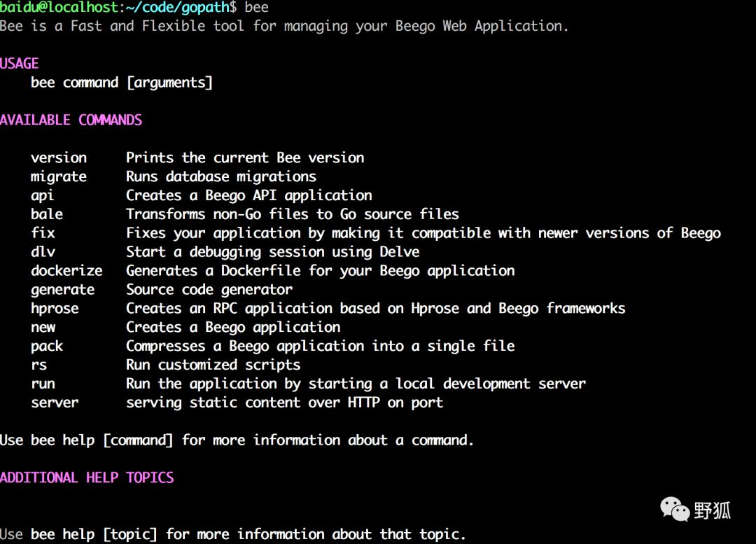Click the 'generate' command name
Image resolution: width=756 pixels, height=544 pixels.
coord(63,290)
